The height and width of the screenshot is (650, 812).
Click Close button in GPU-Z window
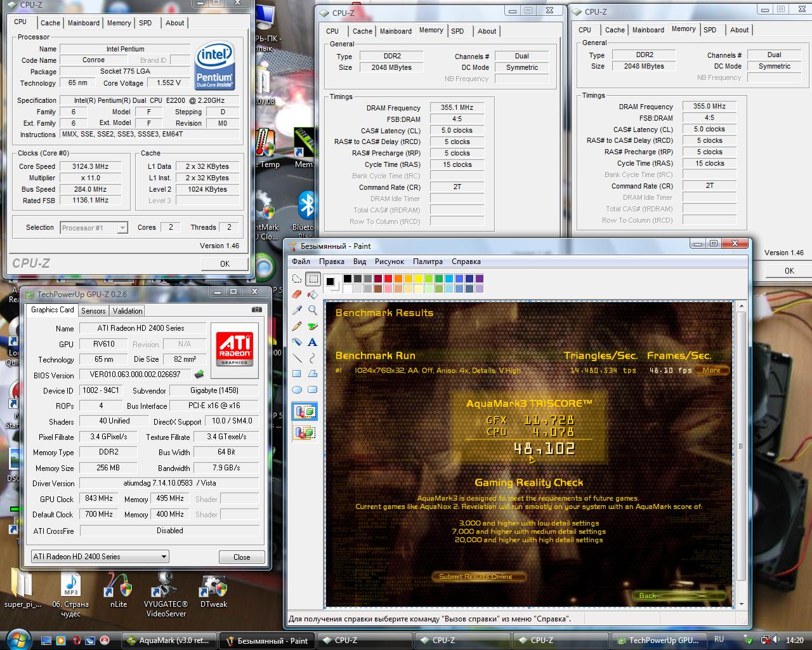pos(242,557)
